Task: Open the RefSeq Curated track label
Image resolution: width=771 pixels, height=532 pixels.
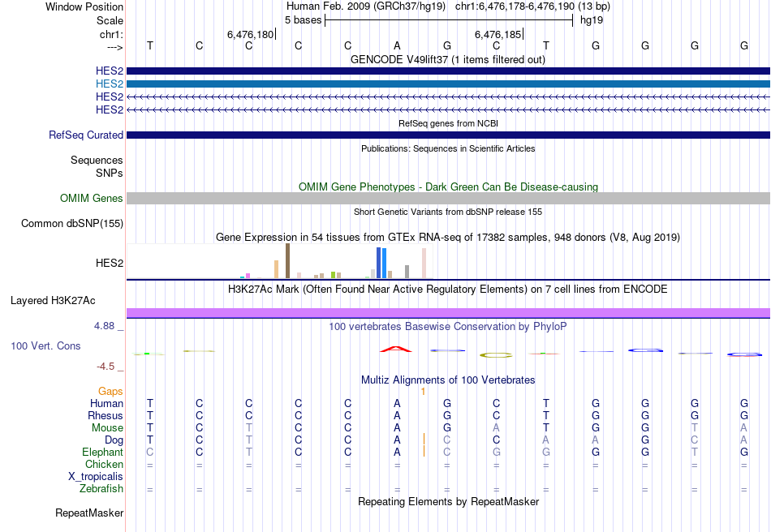Action: [x=86, y=135]
